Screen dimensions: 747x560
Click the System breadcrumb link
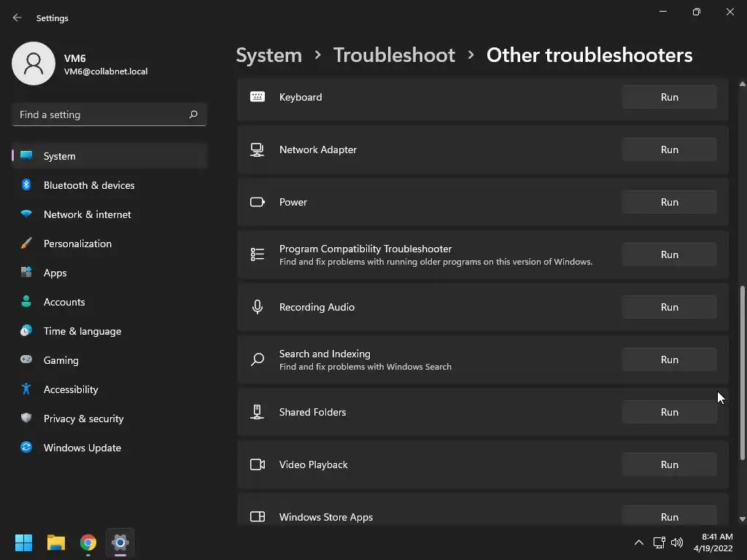[268, 55]
